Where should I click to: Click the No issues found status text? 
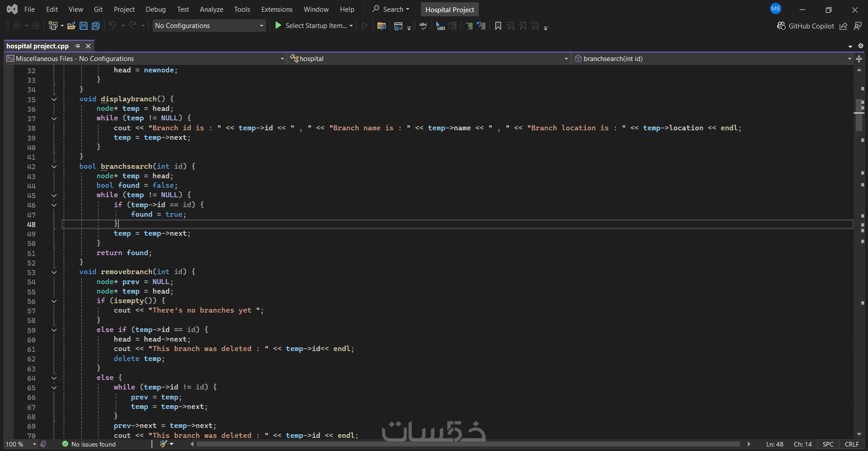pos(94,444)
